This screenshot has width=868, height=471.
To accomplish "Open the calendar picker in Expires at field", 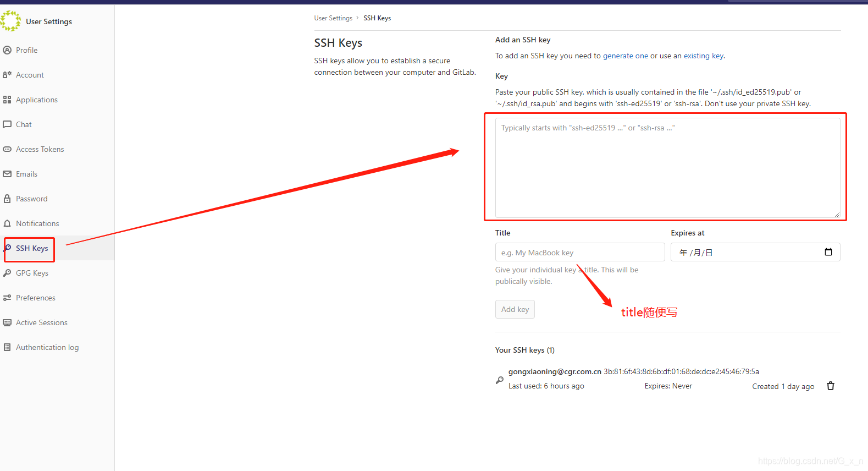I will 828,252.
